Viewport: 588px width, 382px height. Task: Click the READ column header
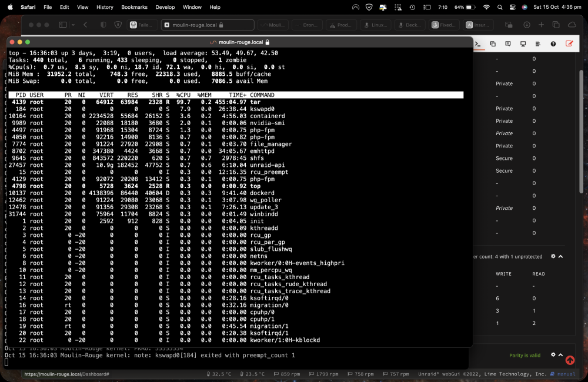(539, 274)
